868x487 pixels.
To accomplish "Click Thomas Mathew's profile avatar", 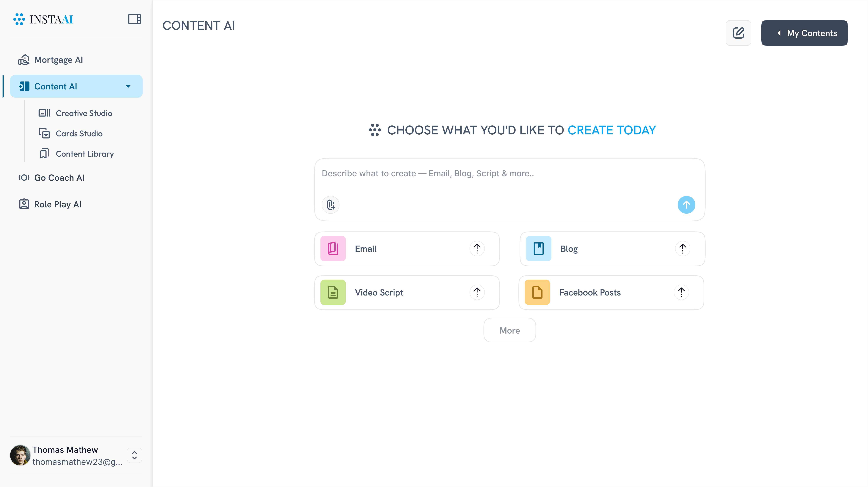I will 20,455.
